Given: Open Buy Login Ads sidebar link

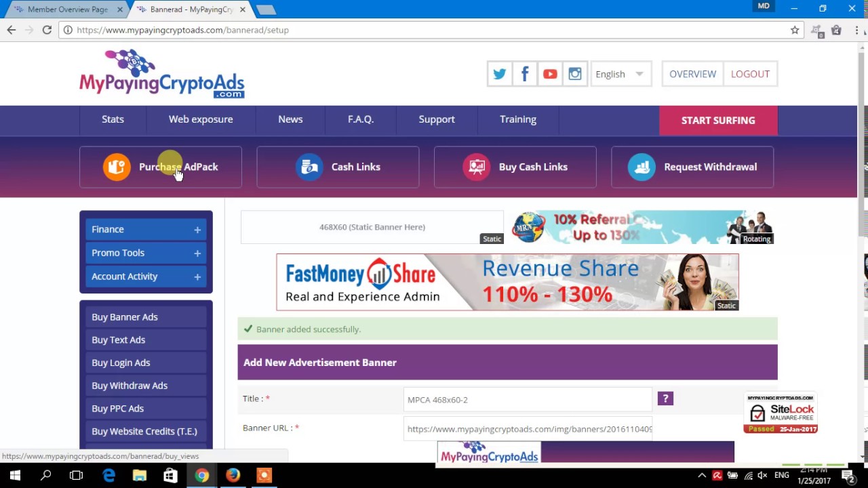Looking at the screenshot, I should (x=146, y=363).
